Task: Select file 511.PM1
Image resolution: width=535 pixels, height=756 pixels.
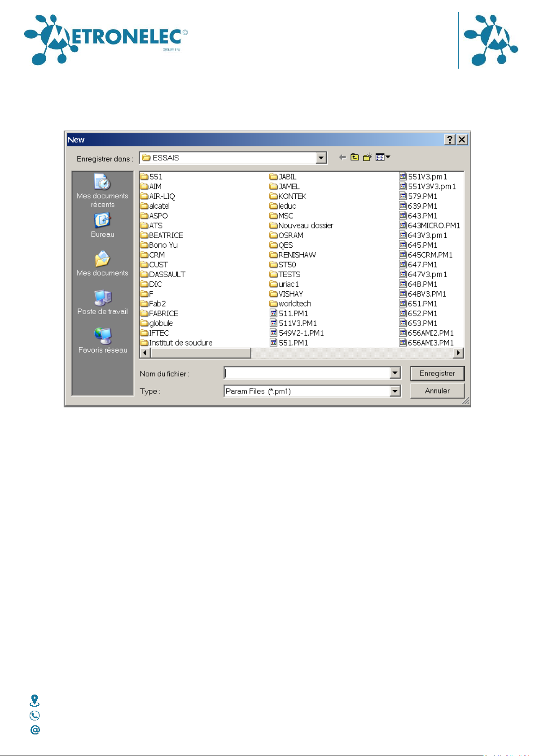Action: [289, 314]
